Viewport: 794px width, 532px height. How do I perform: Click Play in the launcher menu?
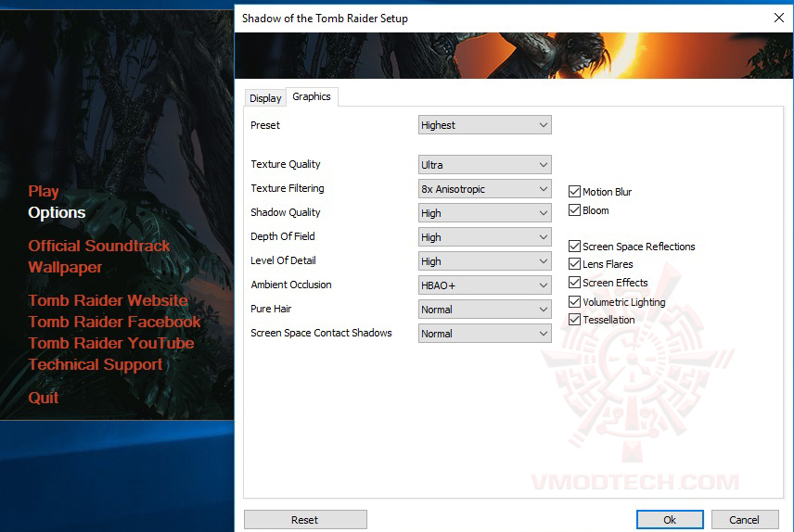[44, 191]
